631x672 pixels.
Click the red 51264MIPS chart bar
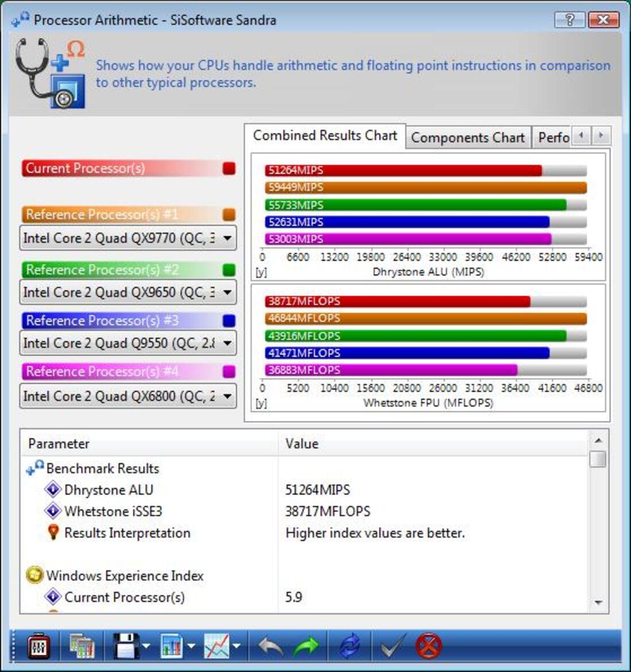pyautogui.click(x=403, y=170)
